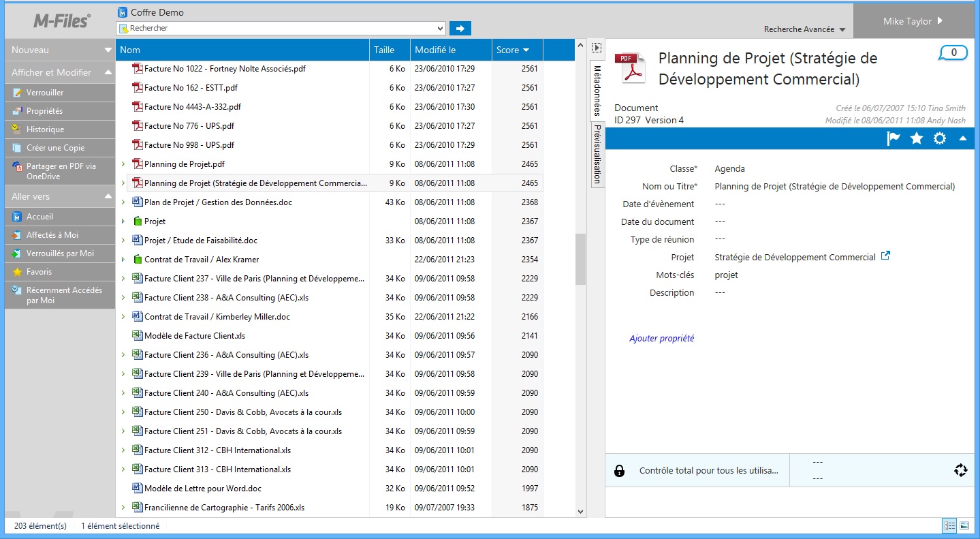The width and height of the screenshot is (980, 539).
Task: Collapse the Afficher et Modifier section
Action: (x=108, y=72)
